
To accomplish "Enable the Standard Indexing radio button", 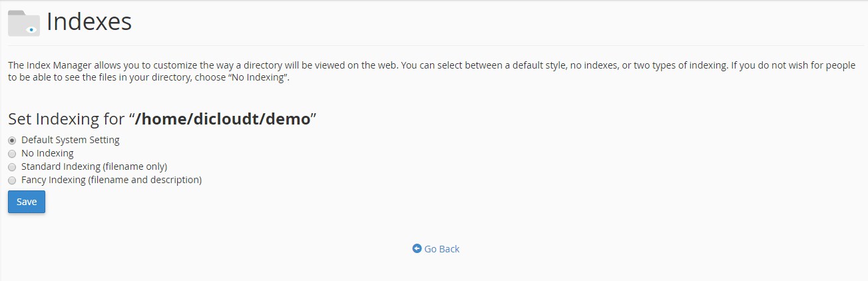I will [12, 167].
